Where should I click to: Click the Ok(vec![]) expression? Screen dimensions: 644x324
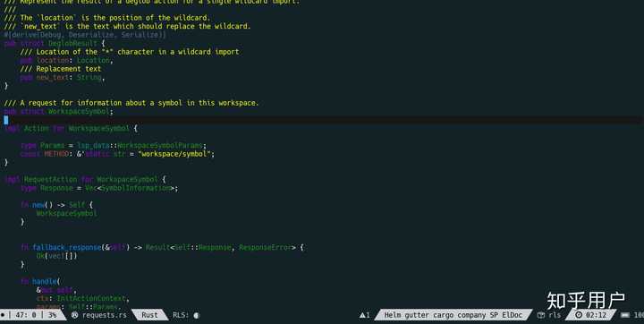56,256
